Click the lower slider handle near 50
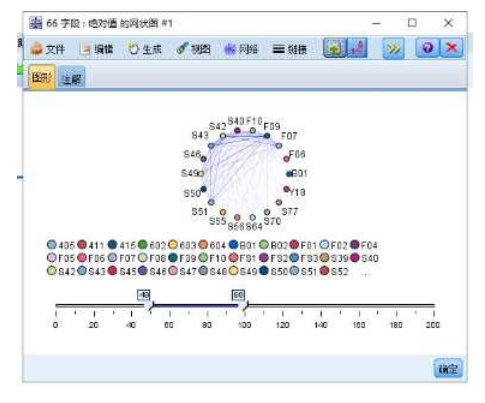This screenshot has height=403, width=485. pyautogui.click(x=151, y=306)
